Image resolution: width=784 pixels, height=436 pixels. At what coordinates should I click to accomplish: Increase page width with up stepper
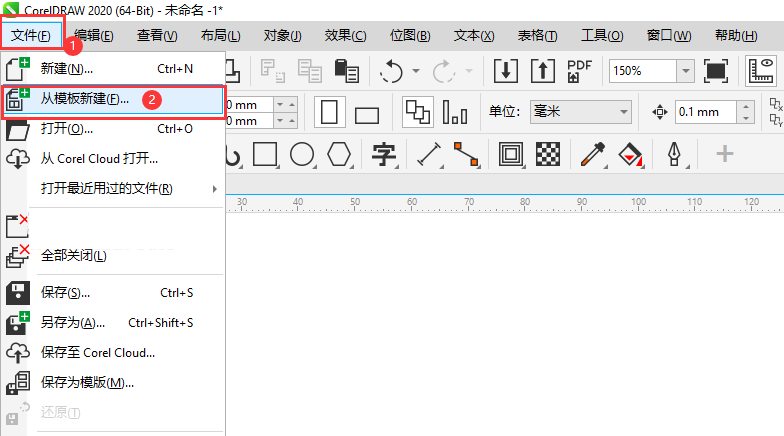pyautogui.click(x=292, y=104)
